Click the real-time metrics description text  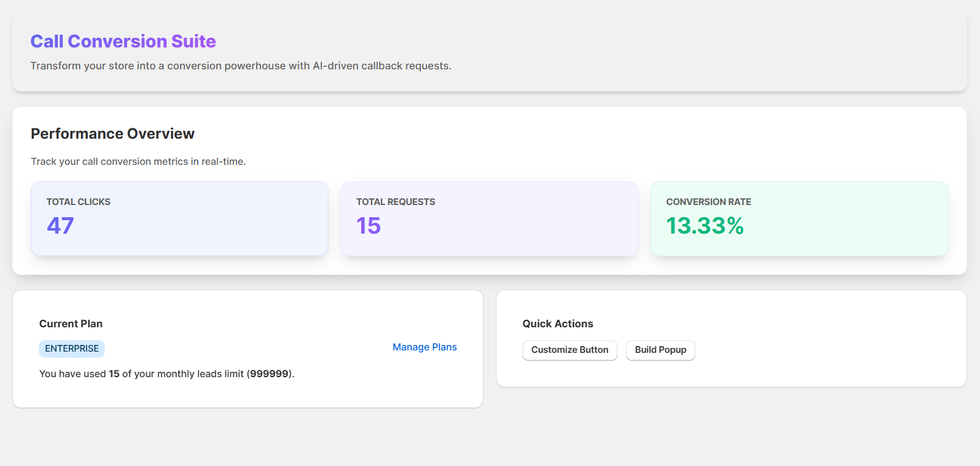[x=138, y=161]
